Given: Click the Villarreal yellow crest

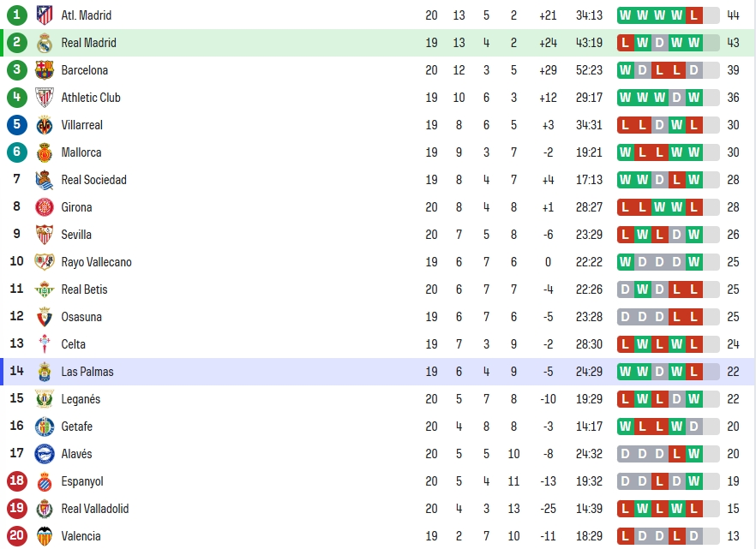Looking at the screenshot, I should coord(45,125).
